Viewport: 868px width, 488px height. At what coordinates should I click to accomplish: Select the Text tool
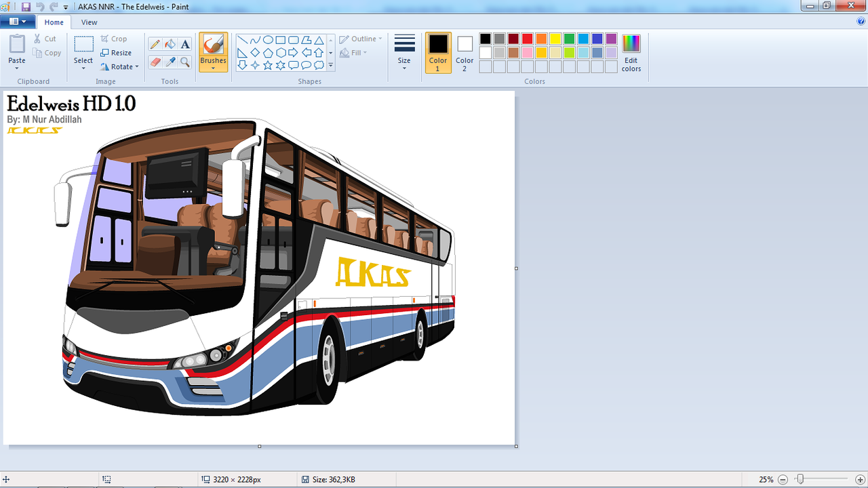click(185, 44)
